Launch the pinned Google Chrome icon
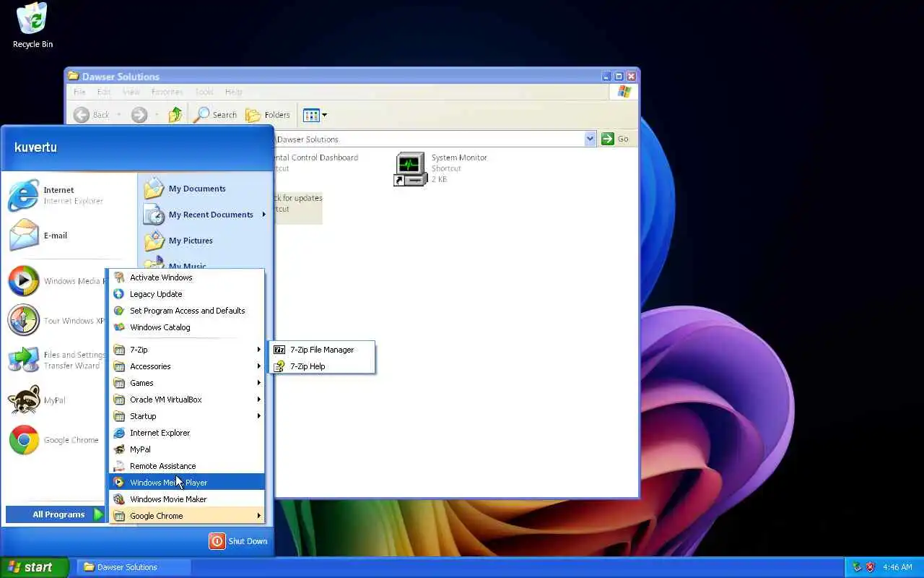Screen dimensions: 924x578 coord(23,440)
